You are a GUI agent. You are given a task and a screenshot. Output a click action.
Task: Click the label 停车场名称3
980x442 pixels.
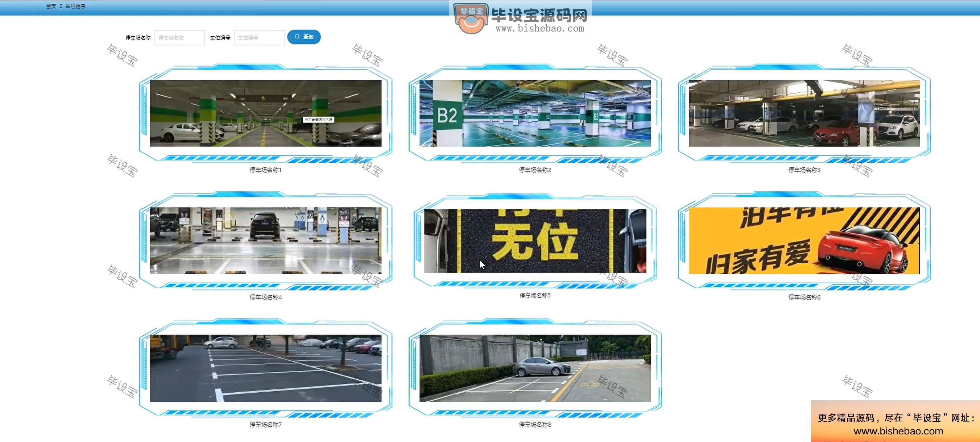click(x=804, y=170)
